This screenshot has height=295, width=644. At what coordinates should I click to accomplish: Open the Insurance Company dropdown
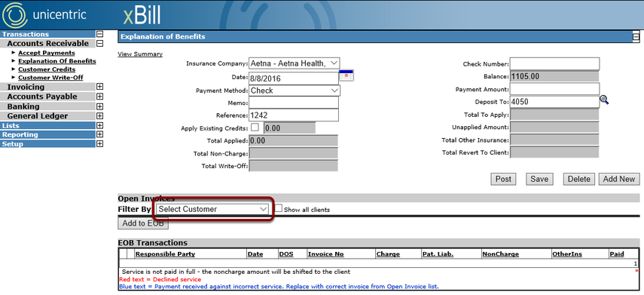(295, 63)
